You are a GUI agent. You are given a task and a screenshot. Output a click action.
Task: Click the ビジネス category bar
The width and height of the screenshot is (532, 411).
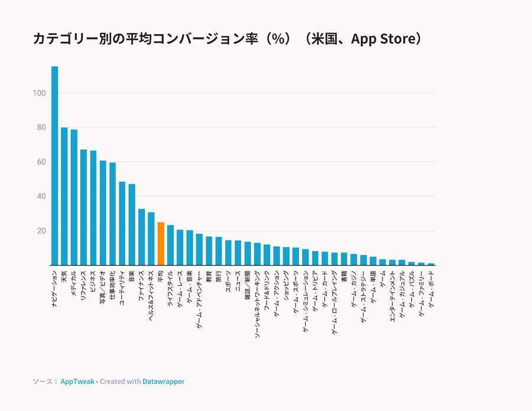[93, 208]
